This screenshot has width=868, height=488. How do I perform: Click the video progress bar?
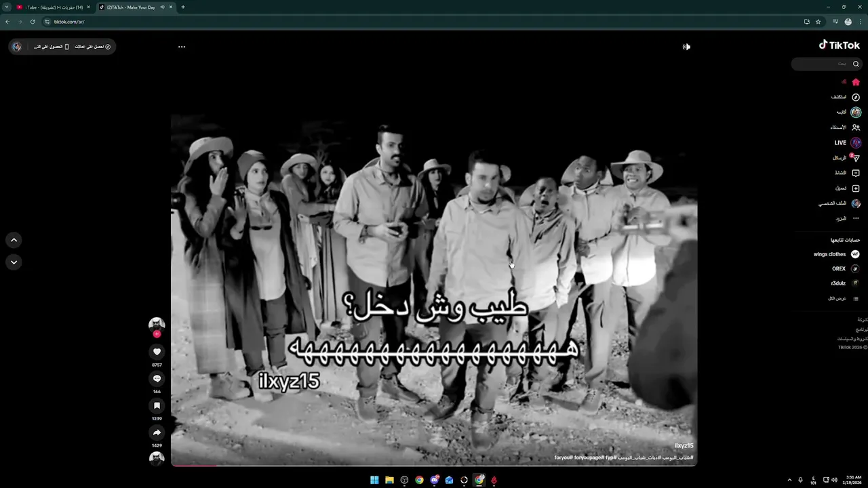[x=434, y=466]
